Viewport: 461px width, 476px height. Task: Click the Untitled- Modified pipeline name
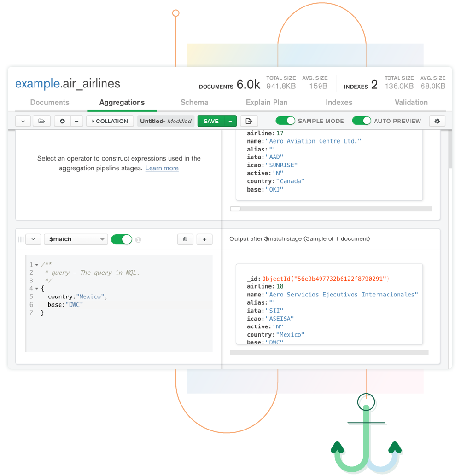tap(166, 121)
